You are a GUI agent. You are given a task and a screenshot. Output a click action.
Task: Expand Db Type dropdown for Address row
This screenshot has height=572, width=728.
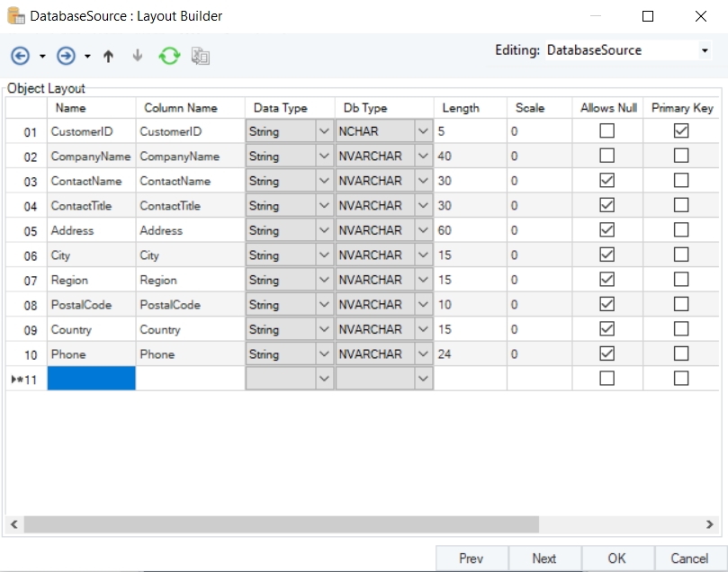423,230
